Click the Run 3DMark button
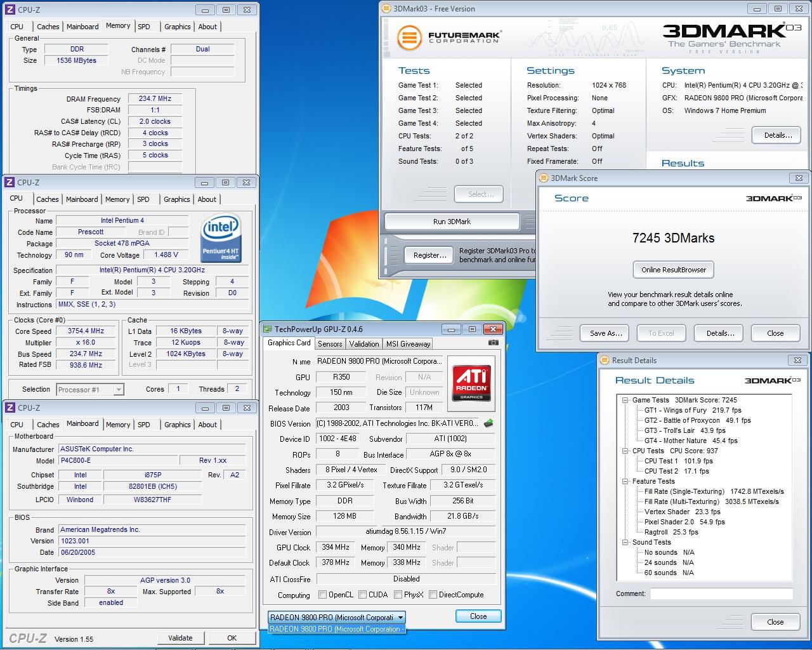Screen dimensions: 812x650 pyautogui.click(x=452, y=222)
